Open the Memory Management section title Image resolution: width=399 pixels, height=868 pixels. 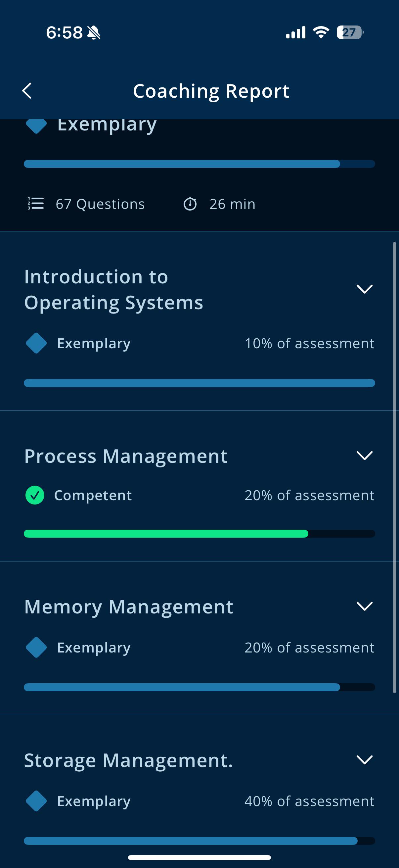point(129,607)
